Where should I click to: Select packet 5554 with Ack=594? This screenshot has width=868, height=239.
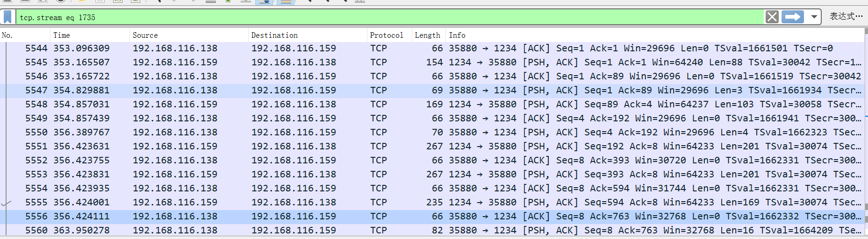point(432,188)
